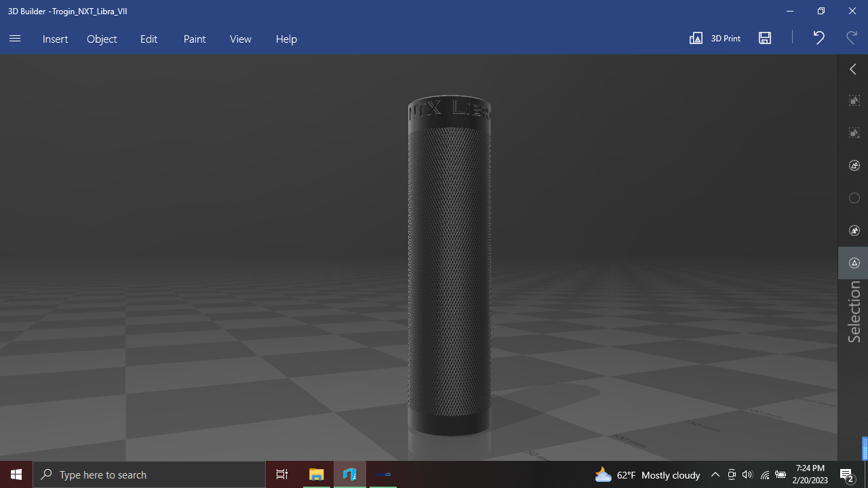
Task: Open the Help menu
Action: click(286, 39)
